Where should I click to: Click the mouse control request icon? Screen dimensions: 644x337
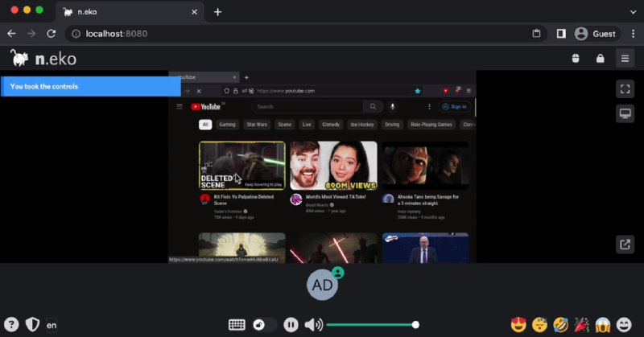pos(576,58)
